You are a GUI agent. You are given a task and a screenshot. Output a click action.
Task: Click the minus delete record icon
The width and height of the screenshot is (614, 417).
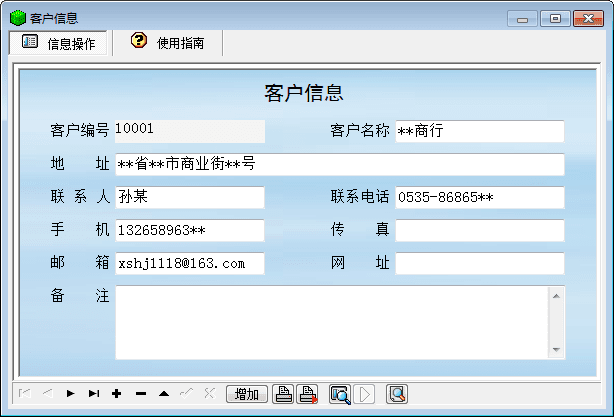pyautogui.click(x=140, y=394)
